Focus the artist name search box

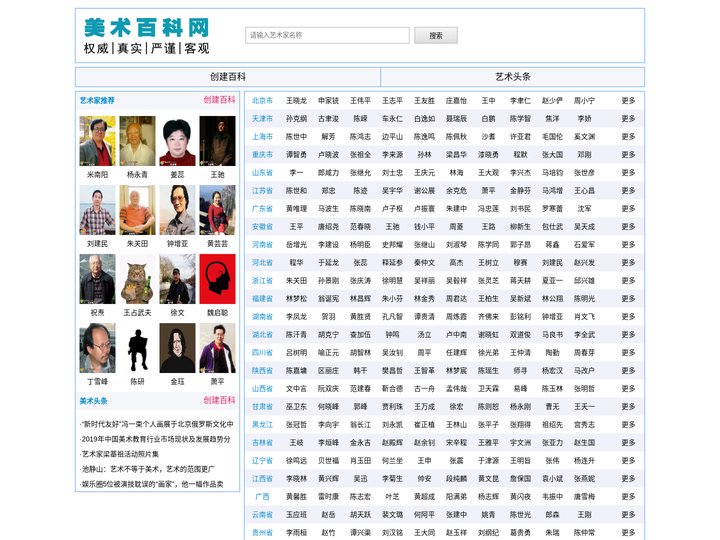pyautogui.click(x=327, y=35)
